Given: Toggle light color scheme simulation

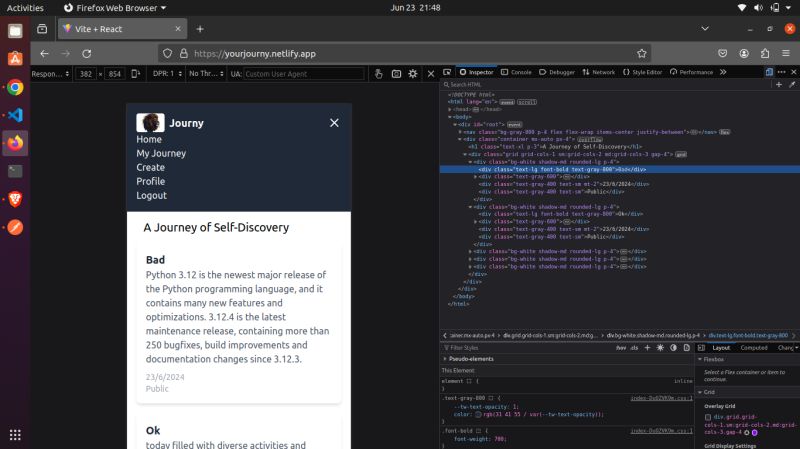Looking at the screenshot, I should [x=660, y=347].
